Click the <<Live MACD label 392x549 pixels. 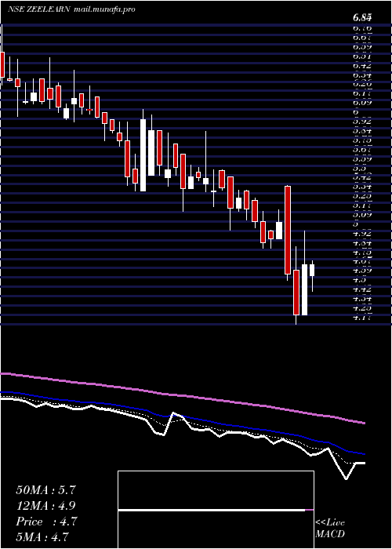(330, 529)
